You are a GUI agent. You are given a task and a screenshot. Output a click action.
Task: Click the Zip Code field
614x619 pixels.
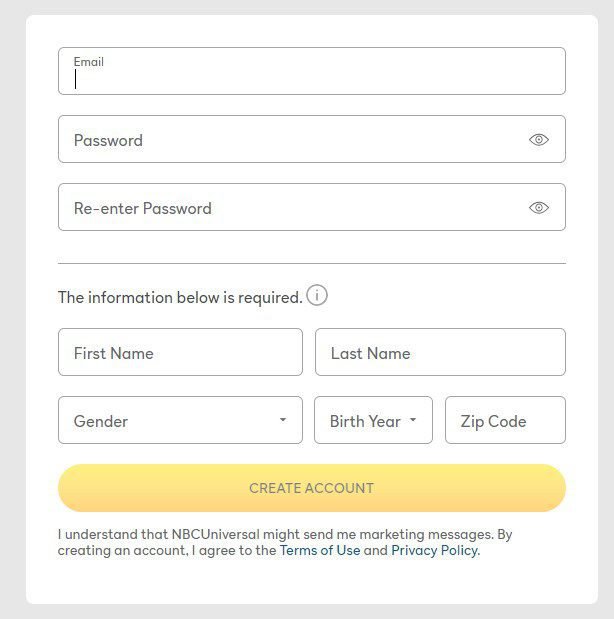[x=505, y=421]
